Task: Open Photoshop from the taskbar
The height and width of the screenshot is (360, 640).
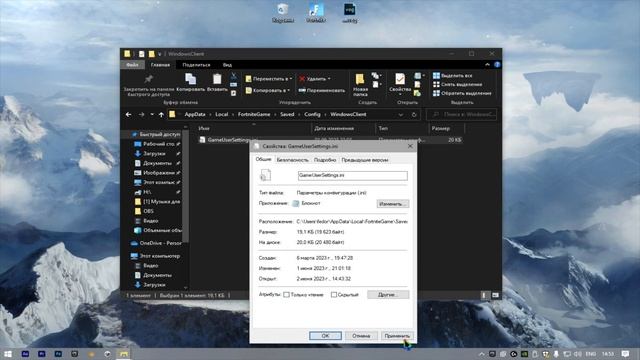Action: [x=58, y=354]
